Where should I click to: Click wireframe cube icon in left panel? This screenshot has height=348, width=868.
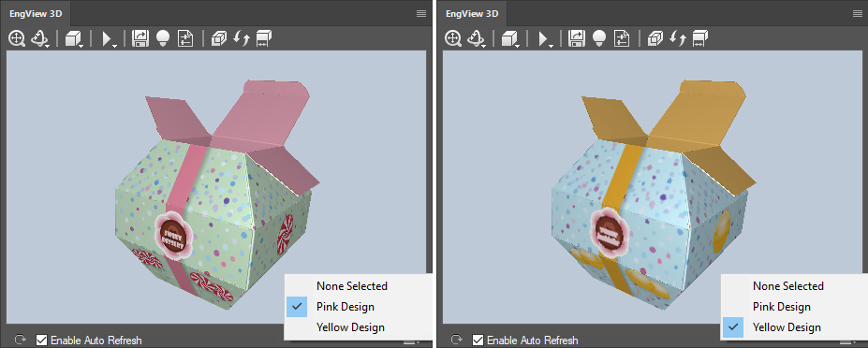(219, 38)
